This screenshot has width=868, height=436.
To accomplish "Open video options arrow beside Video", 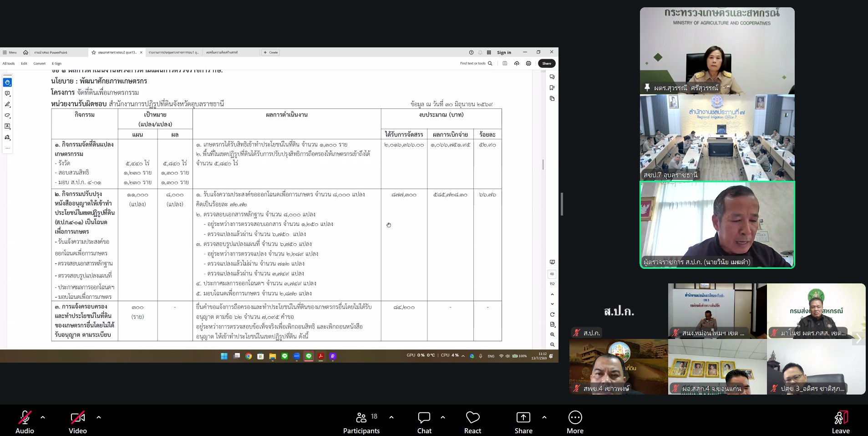I will tap(99, 417).
